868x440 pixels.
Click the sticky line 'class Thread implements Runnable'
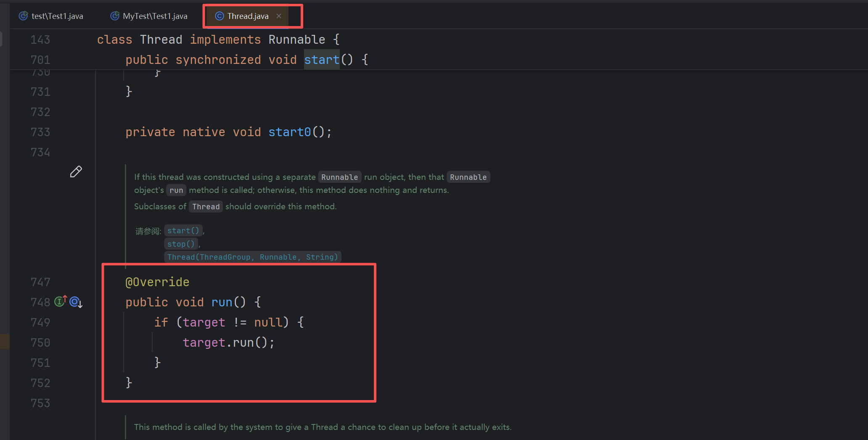[218, 40]
